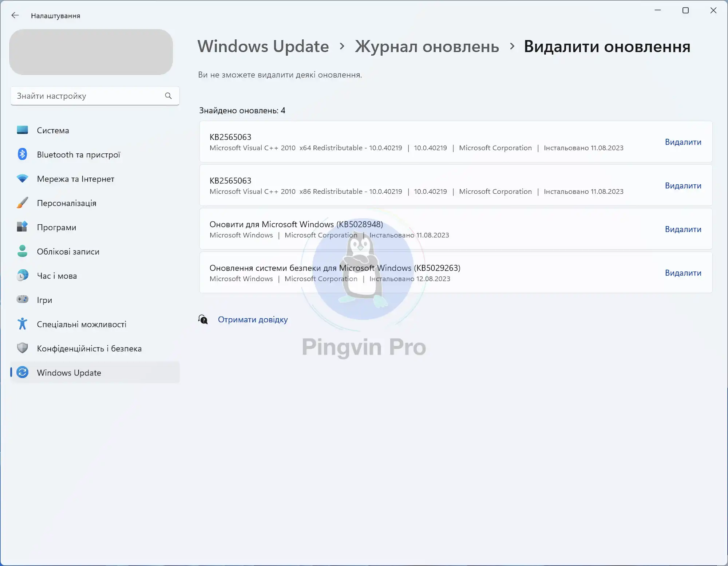Select the KB5029263 security update title
Viewport: 728px width, 566px height.
pyautogui.click(x=335, y=268)
